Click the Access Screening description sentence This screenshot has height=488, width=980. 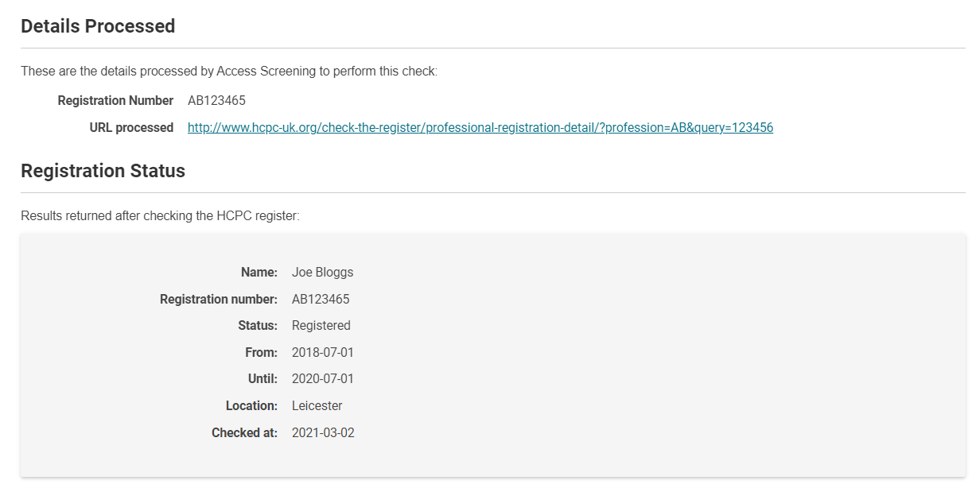tap(229, 72)
